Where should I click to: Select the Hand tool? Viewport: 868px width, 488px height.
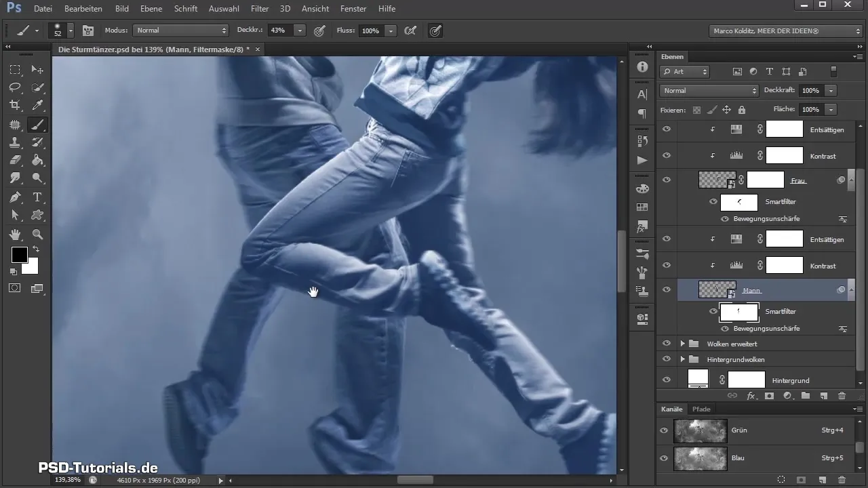15,235
